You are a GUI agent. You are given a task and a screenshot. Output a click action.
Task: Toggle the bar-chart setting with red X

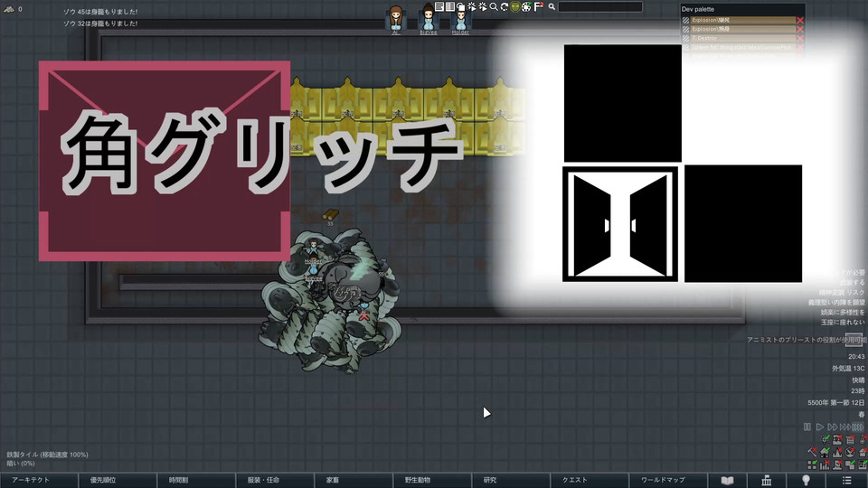(825, 465)
